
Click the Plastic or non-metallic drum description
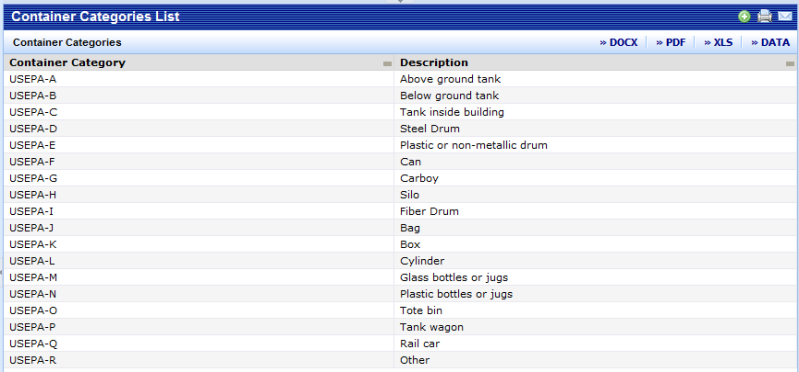(473, 145)
